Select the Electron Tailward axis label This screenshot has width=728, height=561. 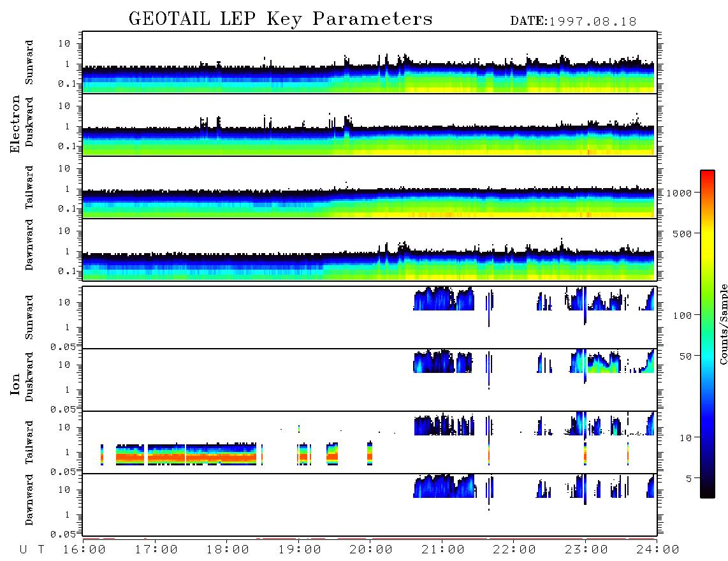[x=29, y=187]
